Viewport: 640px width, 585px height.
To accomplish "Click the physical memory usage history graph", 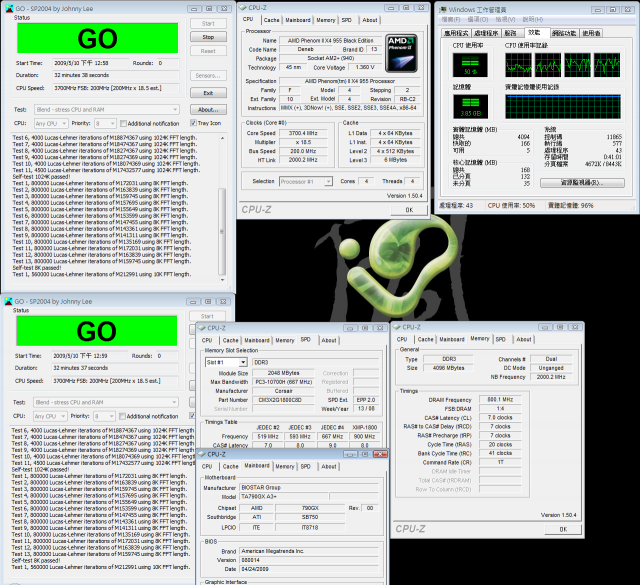I will (x=563, y=107).
